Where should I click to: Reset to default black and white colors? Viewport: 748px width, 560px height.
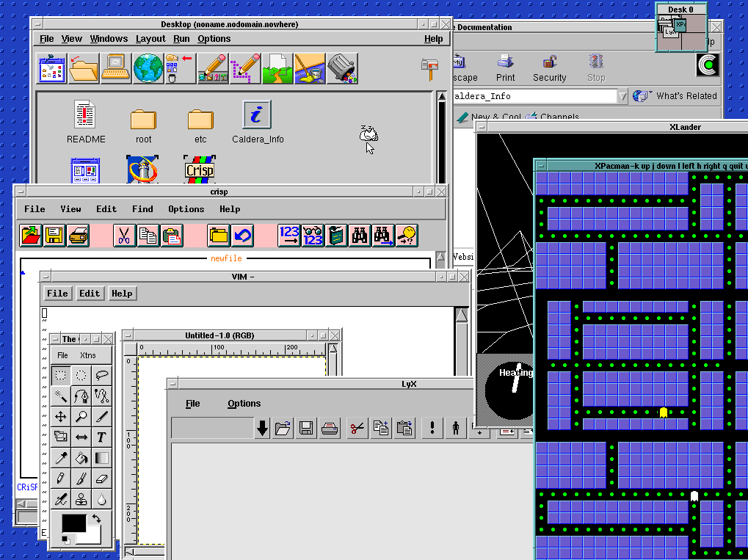[65, 539]
